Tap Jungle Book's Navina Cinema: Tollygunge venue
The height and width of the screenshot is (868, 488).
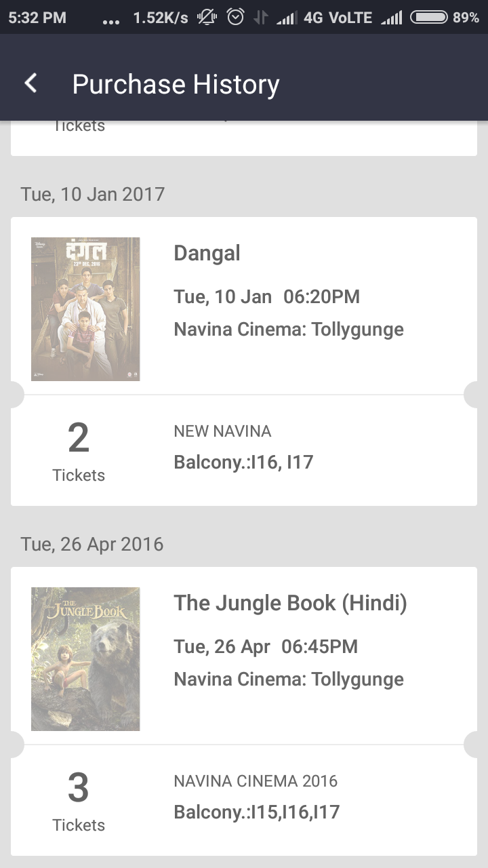tap(289, 679)
